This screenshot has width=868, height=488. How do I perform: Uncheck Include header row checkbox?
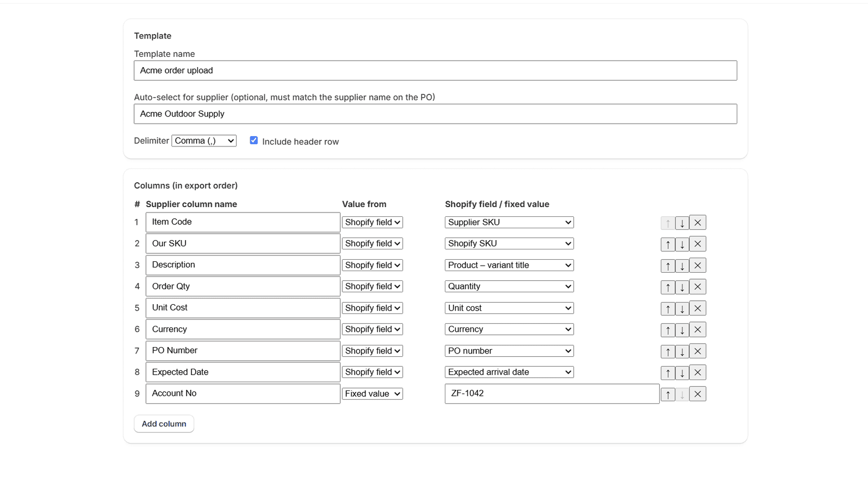253,140
